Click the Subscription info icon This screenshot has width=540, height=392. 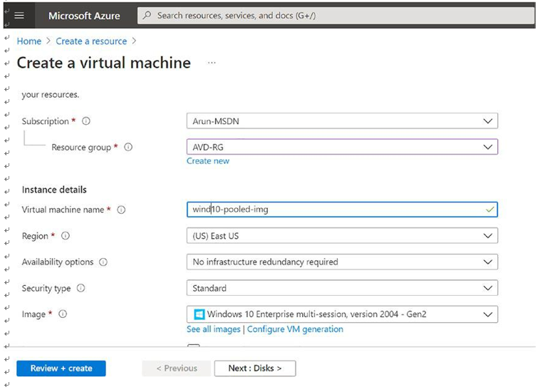tap(86, 121)
